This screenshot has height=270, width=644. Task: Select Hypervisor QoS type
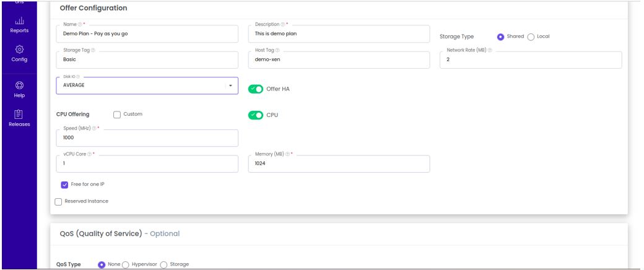(x=126, y=264)
